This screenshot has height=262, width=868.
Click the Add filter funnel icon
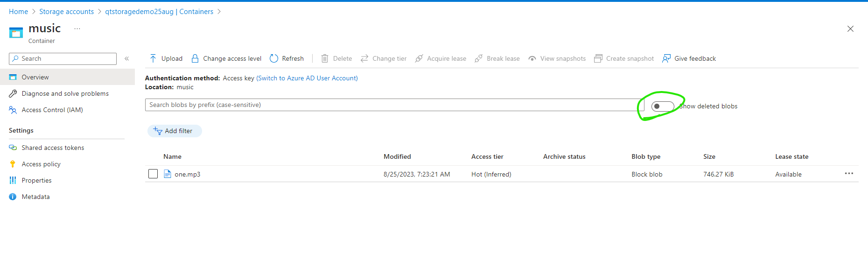pyautogui.click(x=158, y=131)
